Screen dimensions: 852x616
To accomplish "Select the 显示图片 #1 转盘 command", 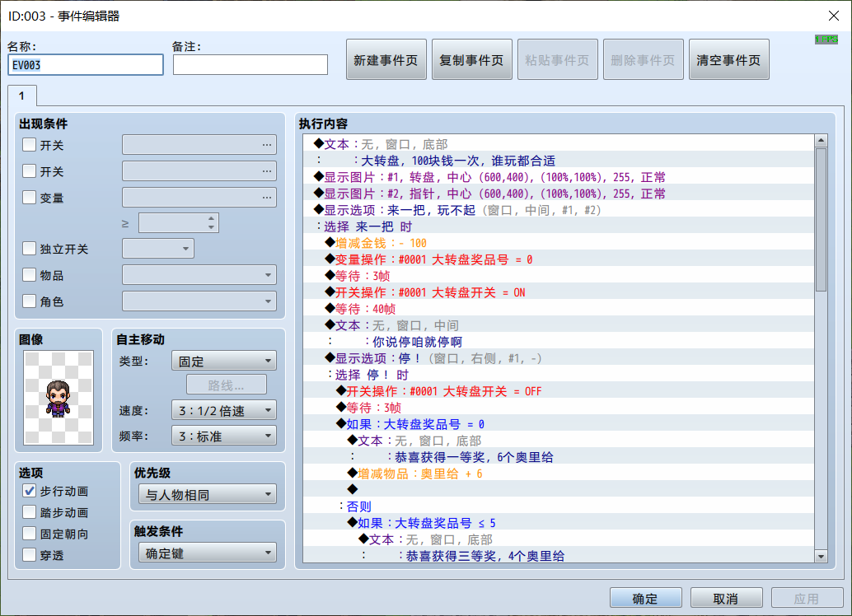I will (x=559, y=177).
